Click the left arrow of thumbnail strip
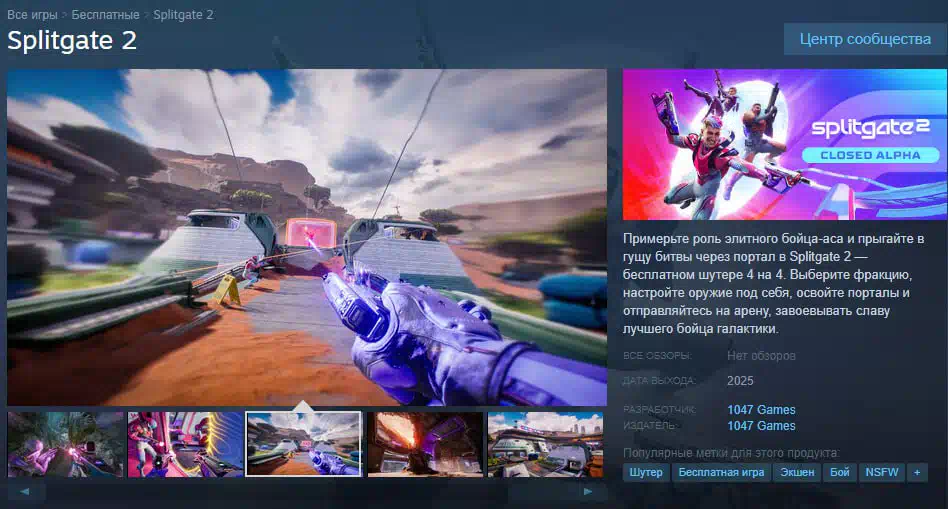This screenshot has width=948, height=509. click(25, 491)
